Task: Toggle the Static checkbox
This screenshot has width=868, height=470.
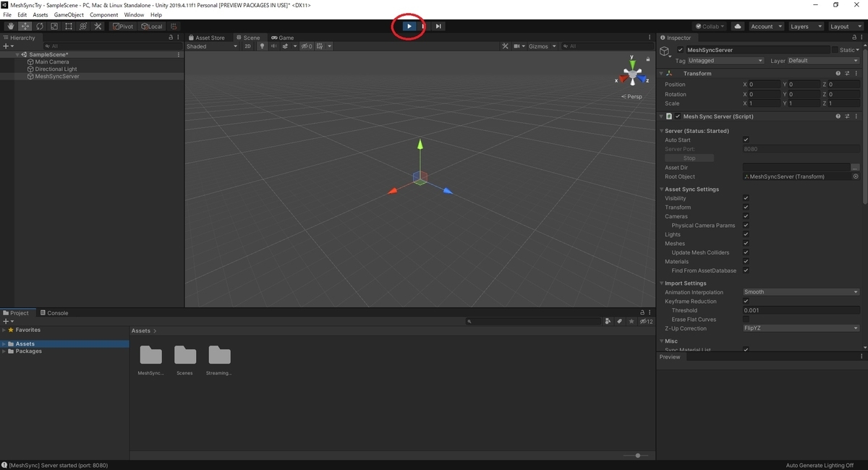Action: (x=835, y=50)
